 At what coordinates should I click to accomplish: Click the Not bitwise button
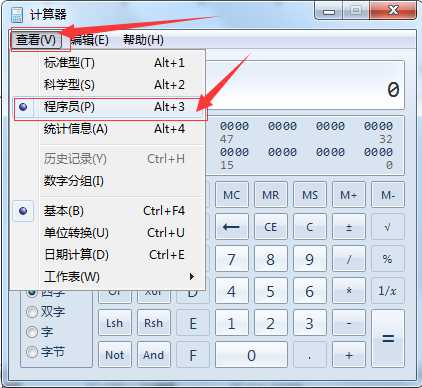coord(115,355)
